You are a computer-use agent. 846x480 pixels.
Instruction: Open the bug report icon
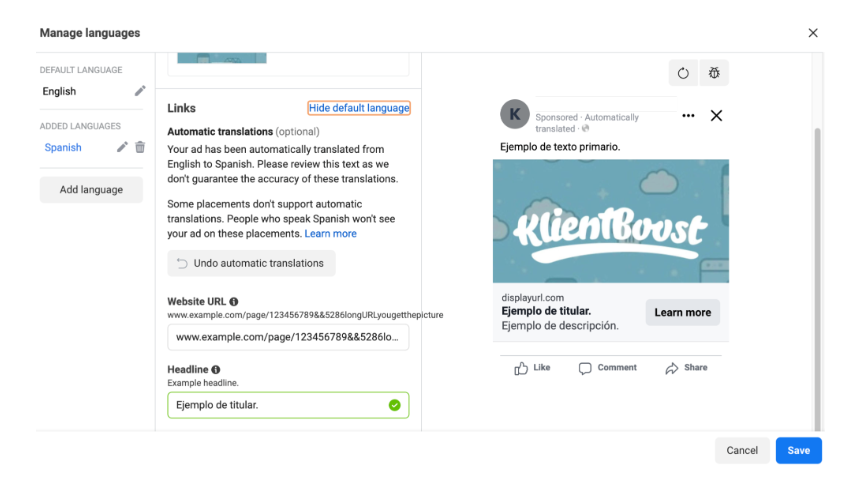click(714, 73)
